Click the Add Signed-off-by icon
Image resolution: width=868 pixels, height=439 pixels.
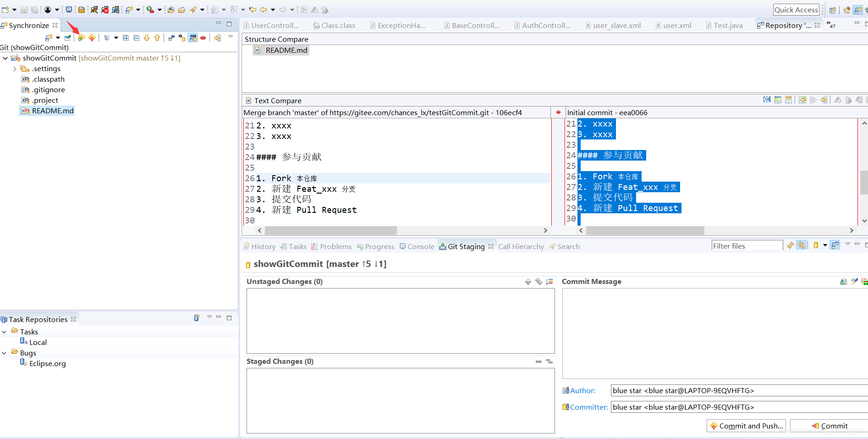854,282
